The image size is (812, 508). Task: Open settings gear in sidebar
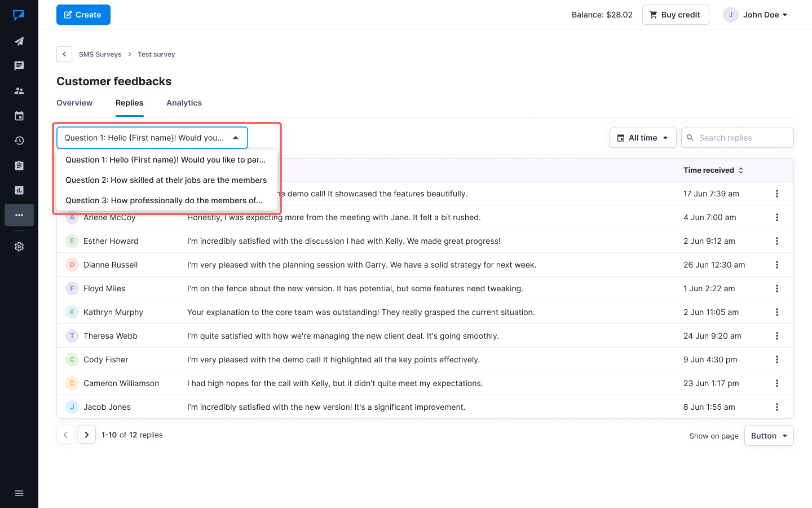(x=19, y=247)
